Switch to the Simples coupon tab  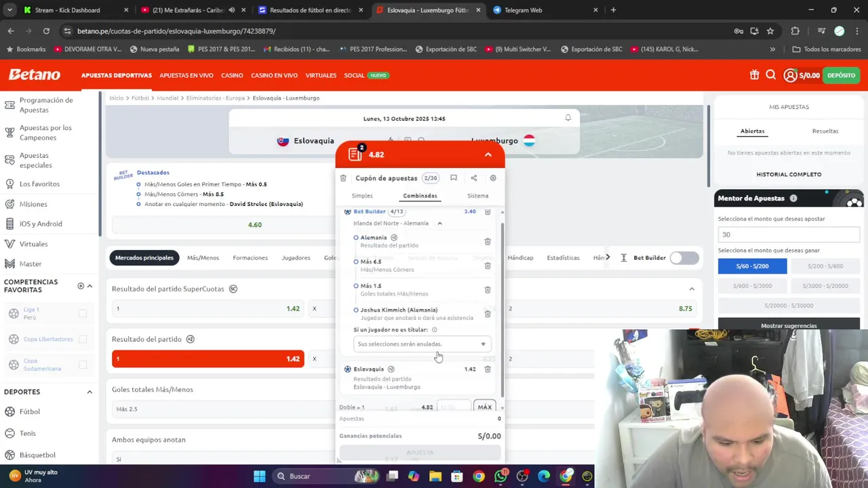(x=362, y=196)
